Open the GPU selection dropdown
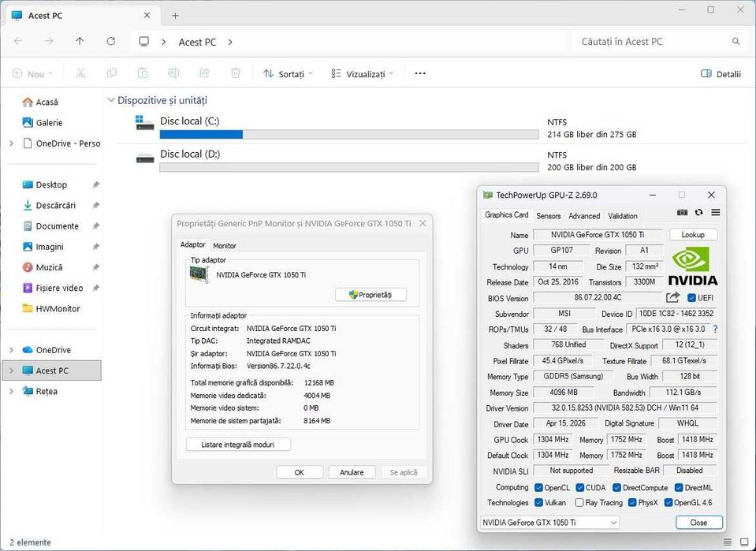 tap(549, 523)
